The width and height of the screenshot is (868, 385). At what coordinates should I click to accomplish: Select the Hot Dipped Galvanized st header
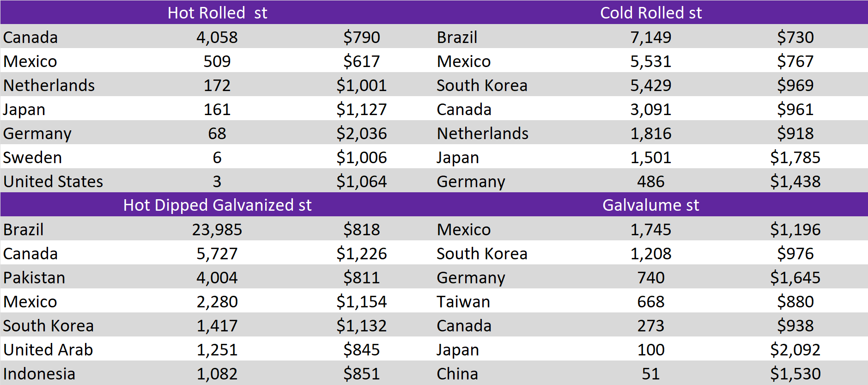[x=217, y=205]
